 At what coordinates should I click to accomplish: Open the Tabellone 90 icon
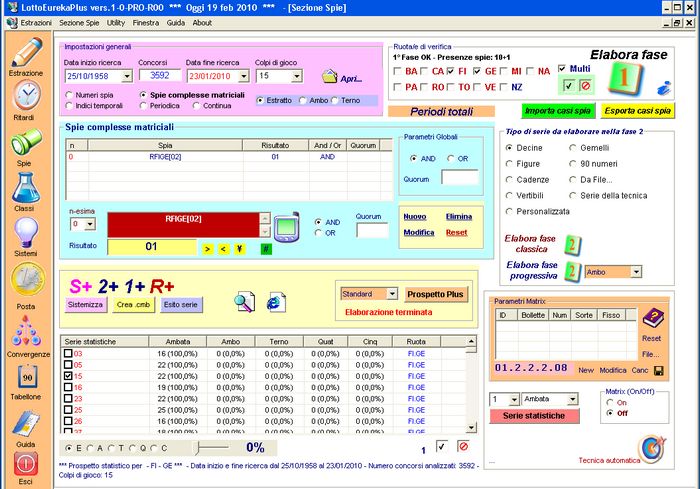pyautogui.click(x=27, y=377)
